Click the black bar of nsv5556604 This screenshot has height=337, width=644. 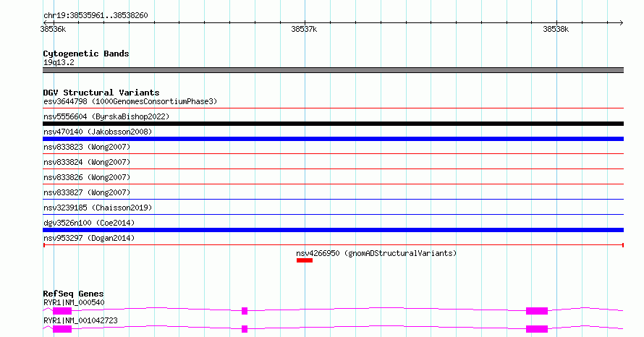(x=333, y=124)
